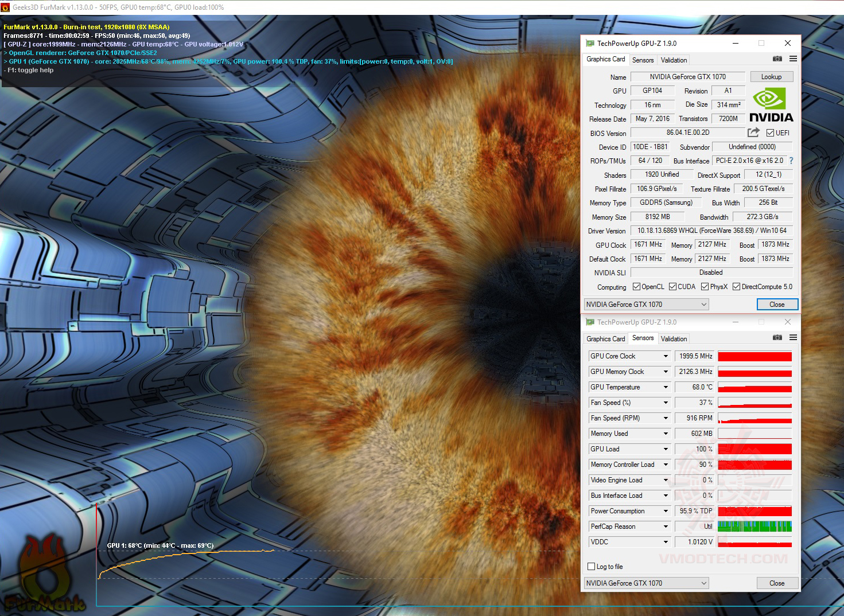Switch to Graphics Card tab in the GPU-Z window showing sensors
This screenshot has height=616, width=844.
point(605,339)
